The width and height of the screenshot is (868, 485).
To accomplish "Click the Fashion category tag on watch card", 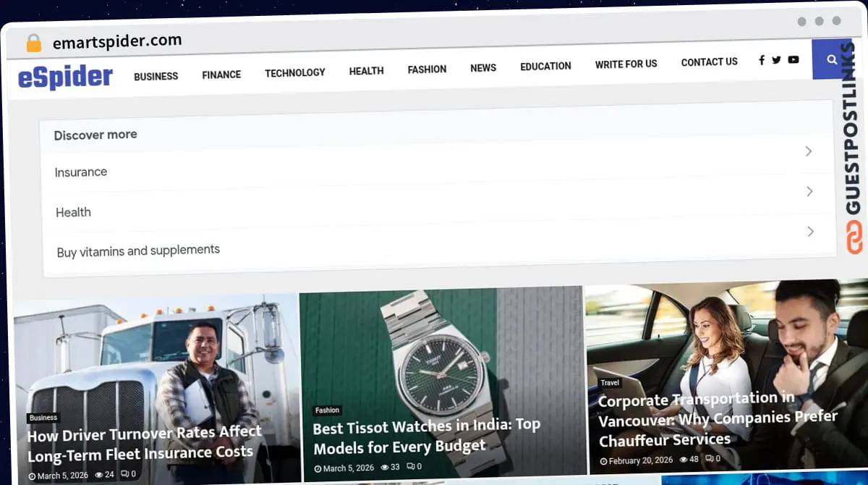I will point(327,410).
